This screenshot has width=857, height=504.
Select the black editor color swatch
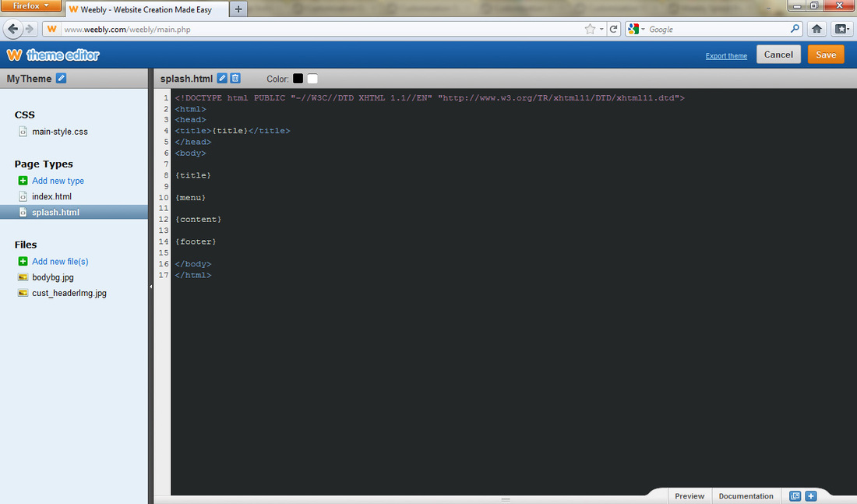[298, 78]
